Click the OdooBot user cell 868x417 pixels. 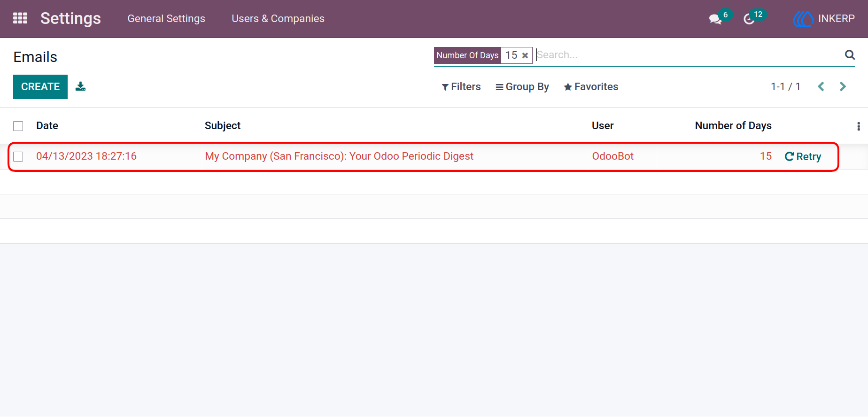click(612, 156)
